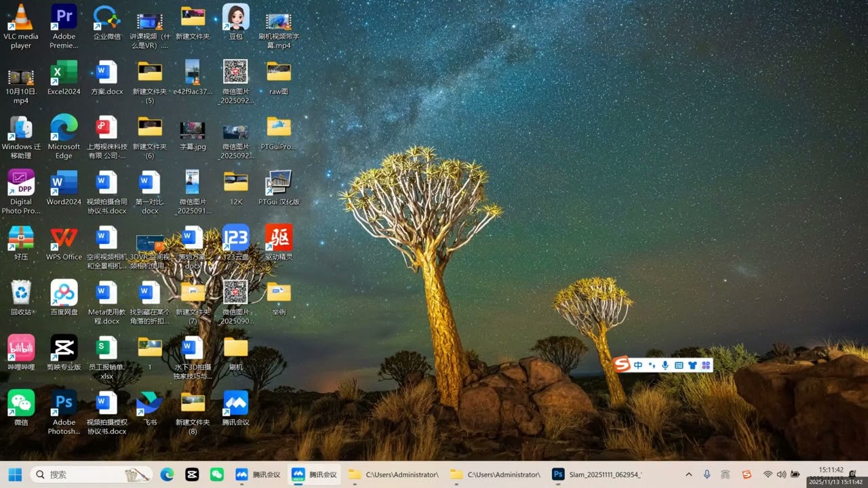
Task: Launch PTGui 汉化版 shortcut
Action: [x=279, y=188]
